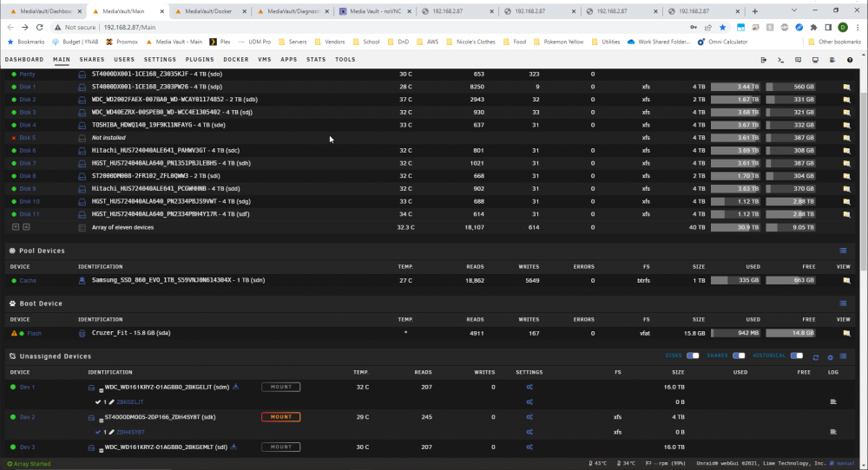Click Chrome reload page button

coord(39,27)
